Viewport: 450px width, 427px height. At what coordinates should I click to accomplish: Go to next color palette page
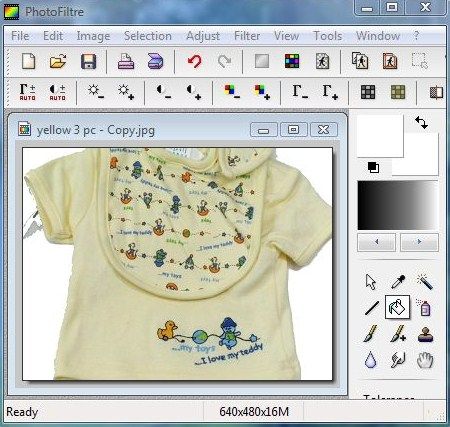tap(419, 242)
